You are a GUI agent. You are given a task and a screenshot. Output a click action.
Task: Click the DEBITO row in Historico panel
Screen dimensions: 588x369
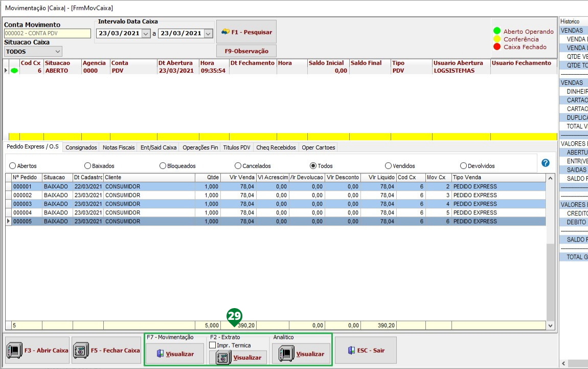574,222
